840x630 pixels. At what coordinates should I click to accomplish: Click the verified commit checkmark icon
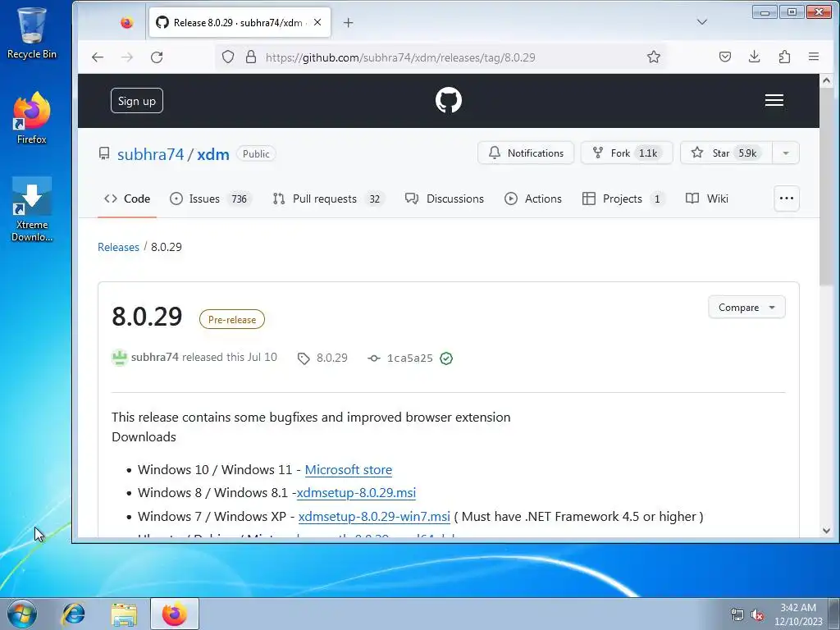coord(446,358)
